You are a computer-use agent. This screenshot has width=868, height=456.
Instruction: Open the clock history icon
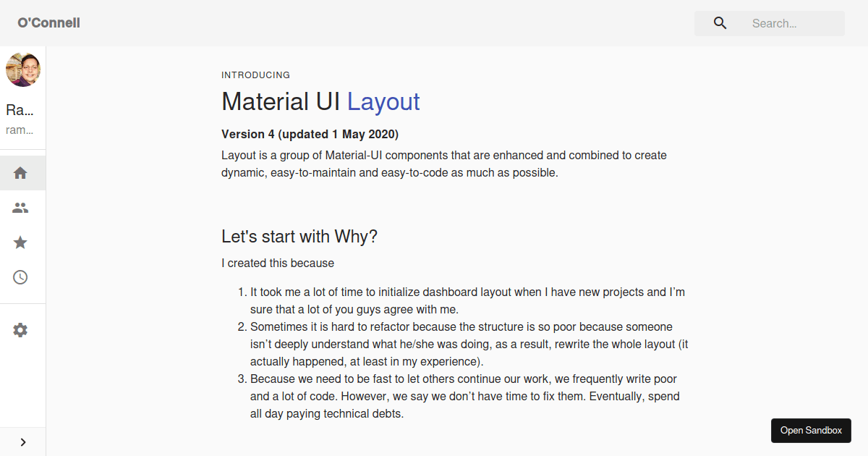point(20,277)
